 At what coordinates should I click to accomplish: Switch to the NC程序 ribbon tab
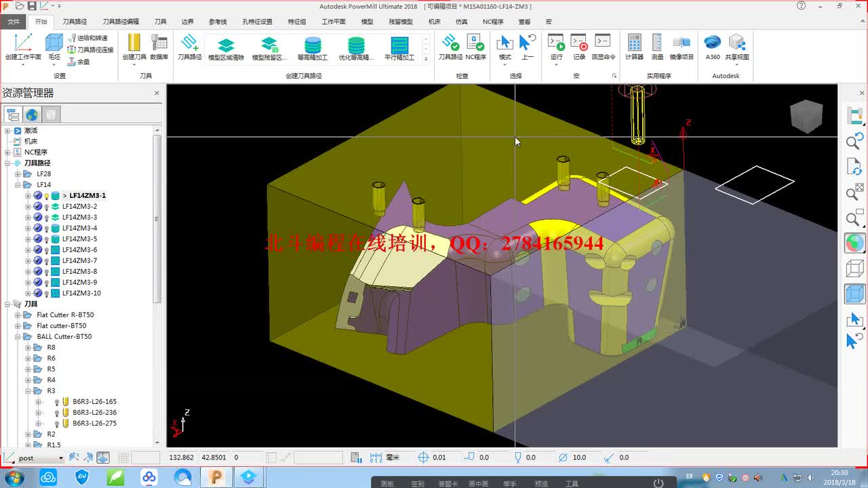(493, 22)
